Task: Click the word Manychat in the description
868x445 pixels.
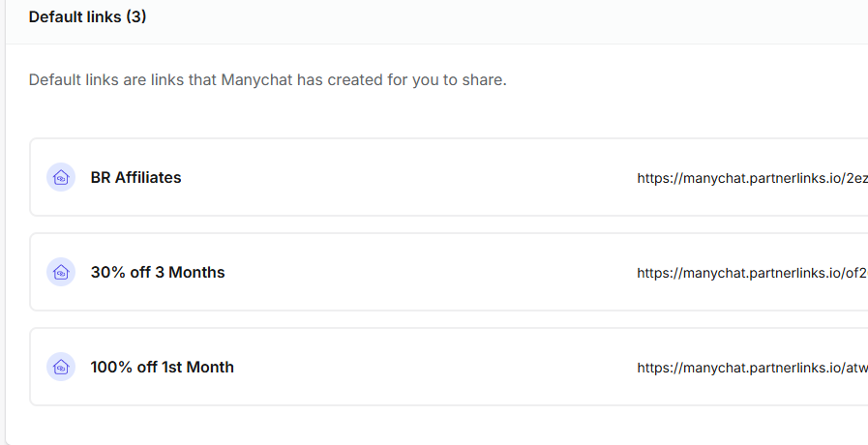Action: click(256, 79)
